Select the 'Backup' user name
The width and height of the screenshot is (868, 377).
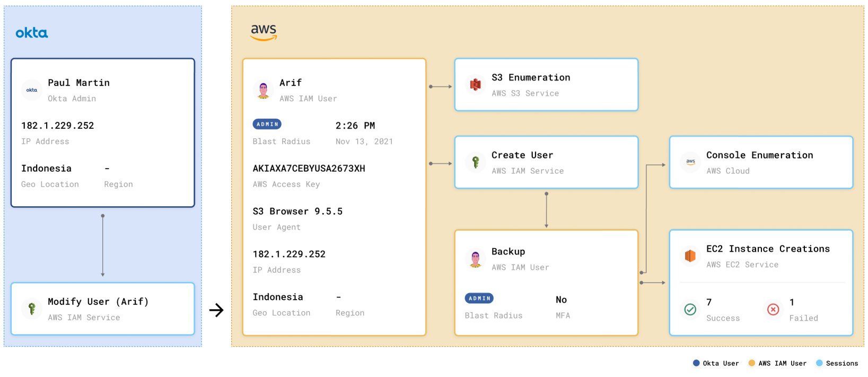508,252
